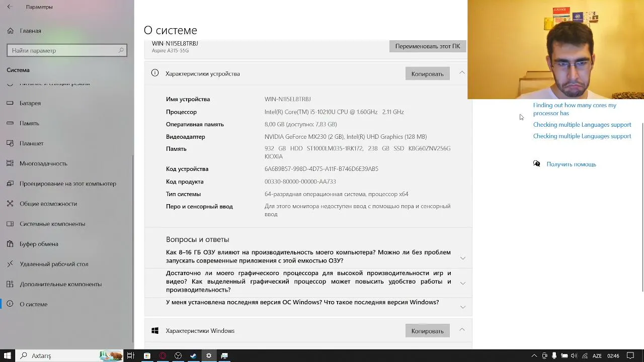Image resolution: width=644 pixels, height=362 pixels.
Task: Open Дополнительные компоненты icon
Action: pyautogui.click(x=10, y=284)
